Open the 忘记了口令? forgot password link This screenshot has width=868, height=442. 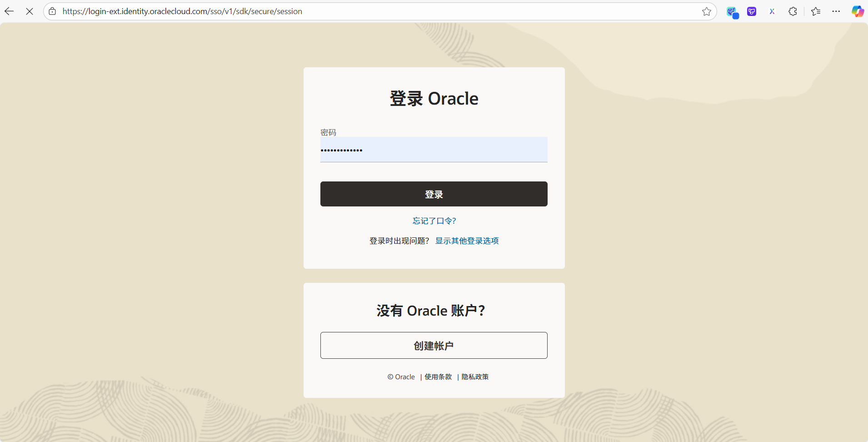click(x=434, y=221)
